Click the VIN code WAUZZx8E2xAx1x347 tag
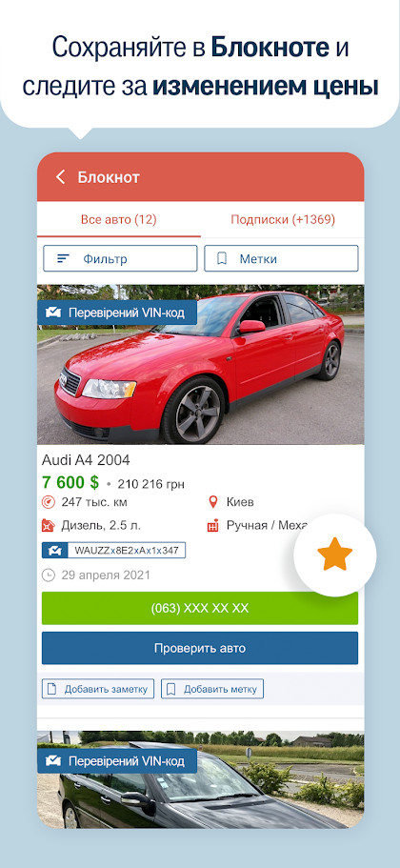 click(x=113, y=551)
